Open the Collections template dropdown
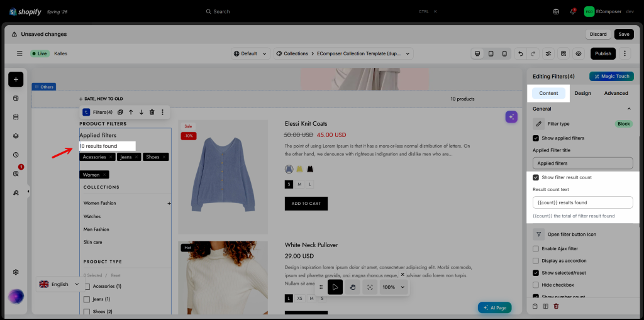 point(343,53)
